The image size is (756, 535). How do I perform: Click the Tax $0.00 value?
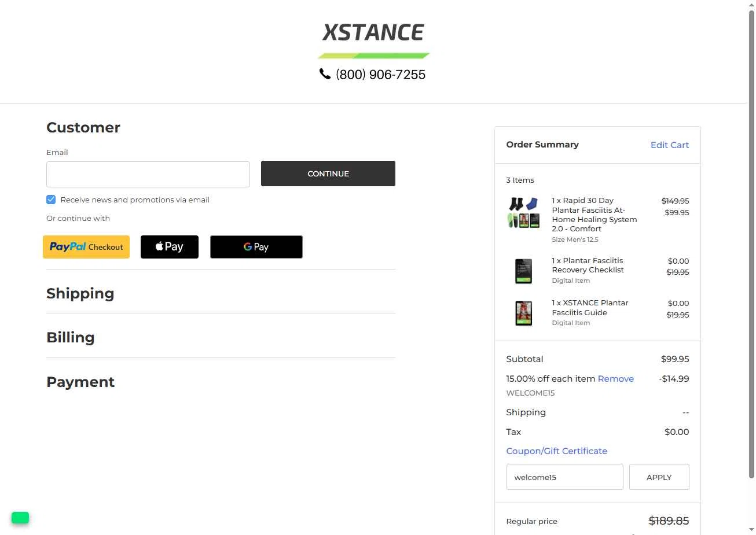pyautogui.click(x=677, y=432)
